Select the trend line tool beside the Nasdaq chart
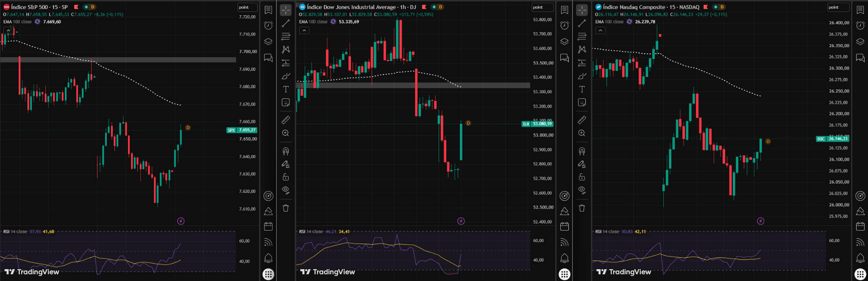The height and width of the screenshot is (281, 868). (582, 23)
